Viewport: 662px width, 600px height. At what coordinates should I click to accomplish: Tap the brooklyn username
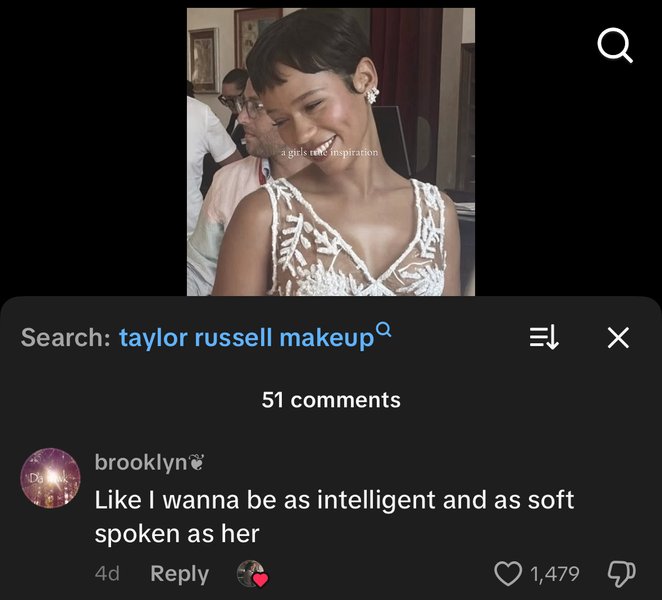(x=140, y=462)
